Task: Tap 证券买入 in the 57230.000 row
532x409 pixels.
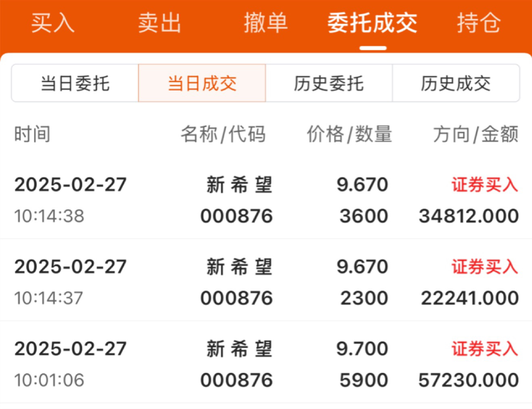Action: tap(484, 348)
